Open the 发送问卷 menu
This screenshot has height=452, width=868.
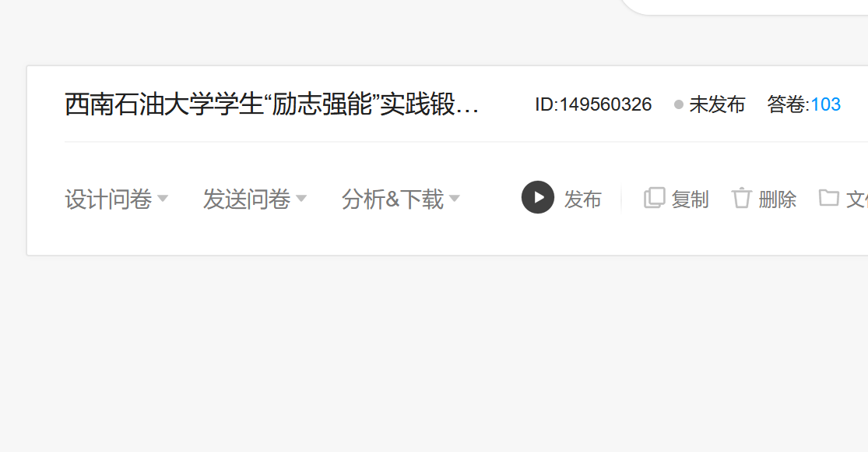(x=247, y=199)
